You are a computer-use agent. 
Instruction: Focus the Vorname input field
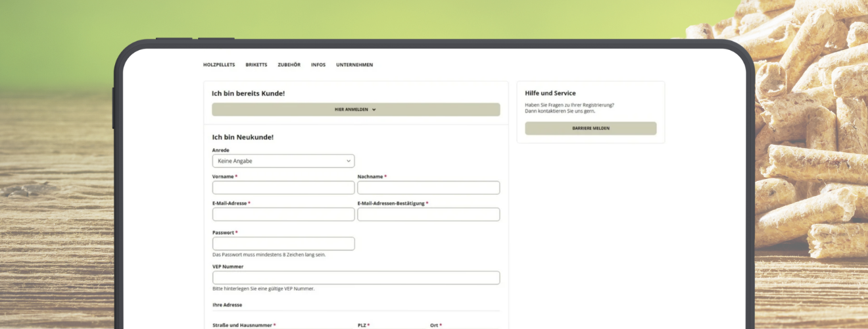(283, 188)
